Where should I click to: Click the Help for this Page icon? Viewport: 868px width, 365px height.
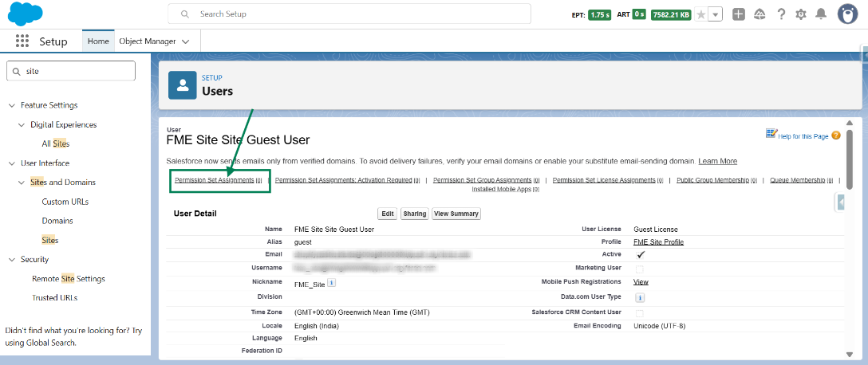tap(771, 133)
